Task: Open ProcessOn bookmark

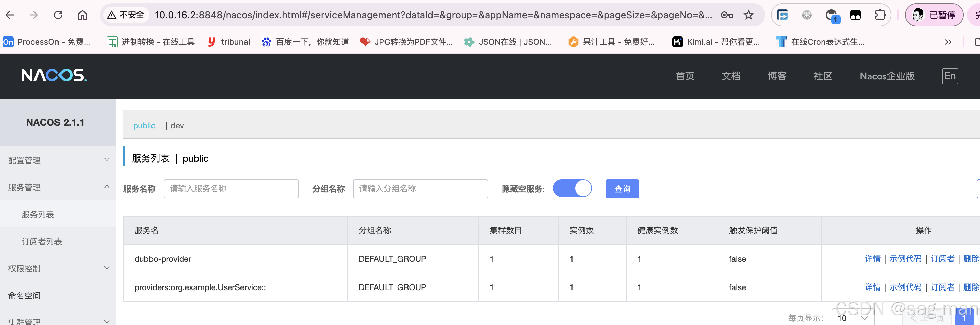Action: coord(46,42)
